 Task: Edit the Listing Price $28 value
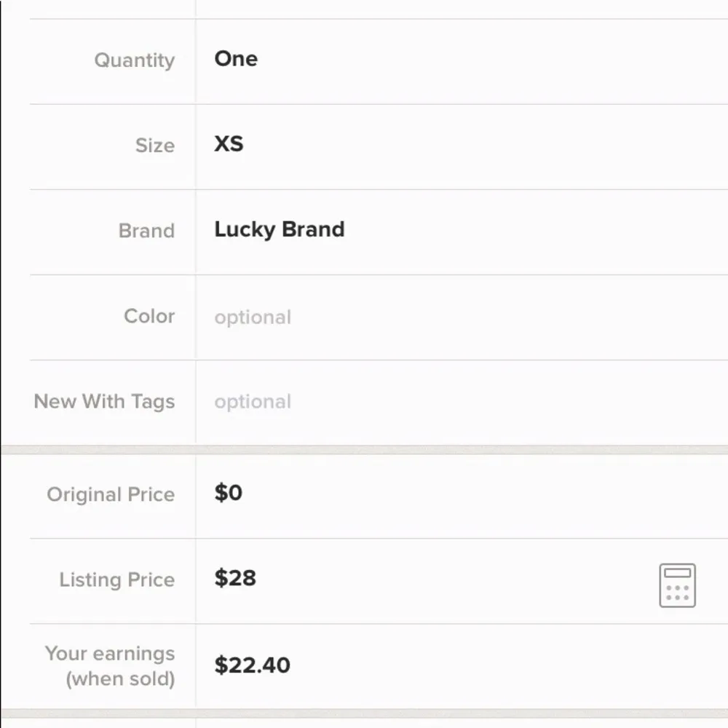235,579
